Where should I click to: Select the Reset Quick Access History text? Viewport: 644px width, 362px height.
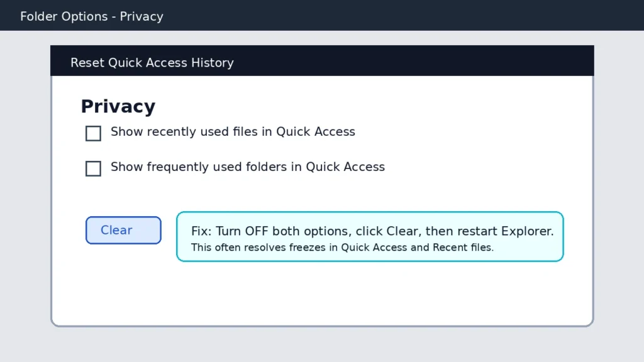pos(152,62)
